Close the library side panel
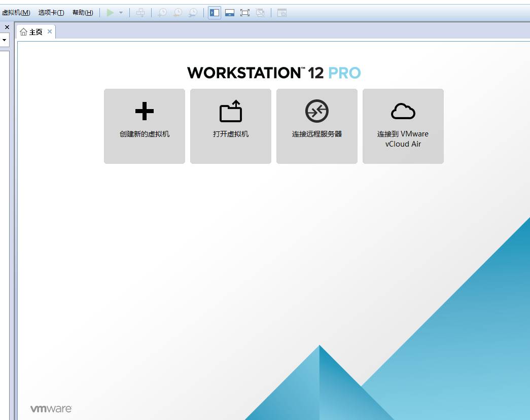Viewport: 530px width, 420px height. [7, 27]
